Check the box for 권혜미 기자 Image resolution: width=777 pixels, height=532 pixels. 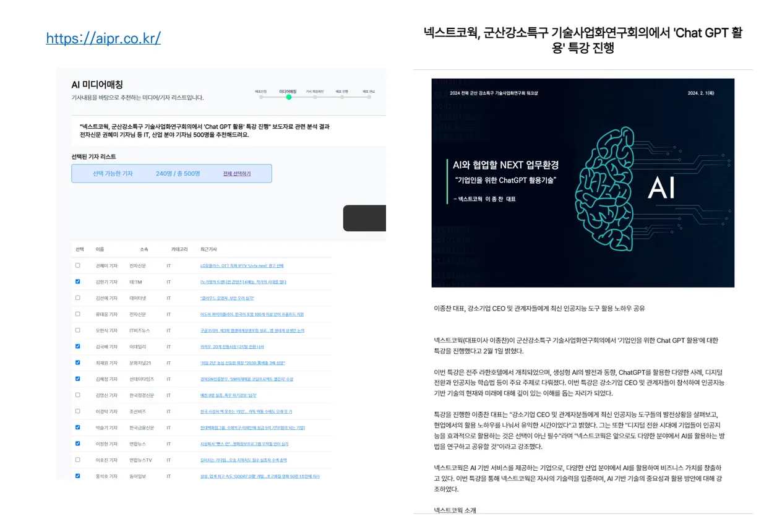(78, 265)
